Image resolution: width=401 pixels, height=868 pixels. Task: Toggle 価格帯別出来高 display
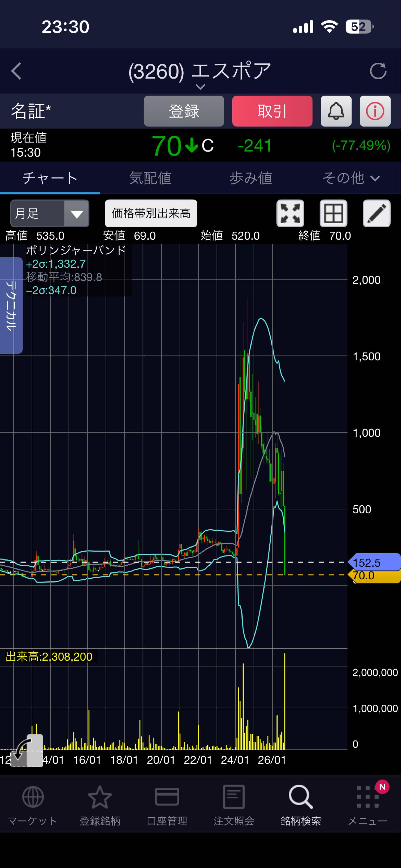151,213
